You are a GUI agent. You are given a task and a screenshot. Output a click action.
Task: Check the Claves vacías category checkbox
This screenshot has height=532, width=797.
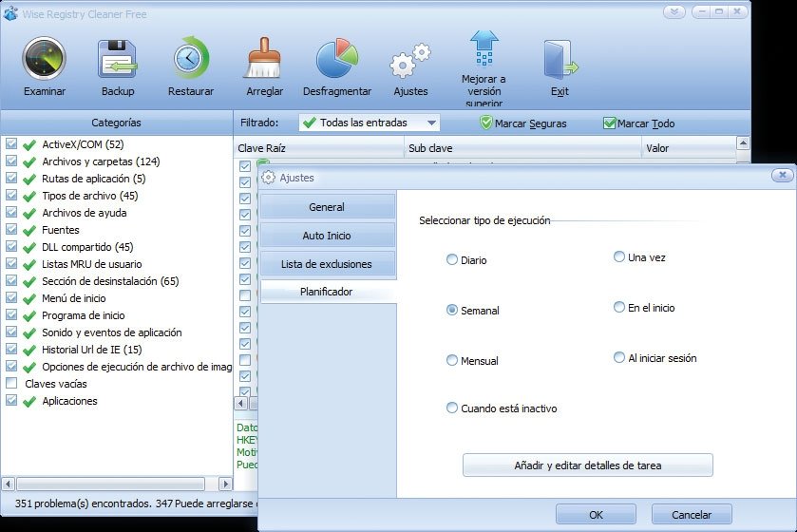click(x=11, y=383)
